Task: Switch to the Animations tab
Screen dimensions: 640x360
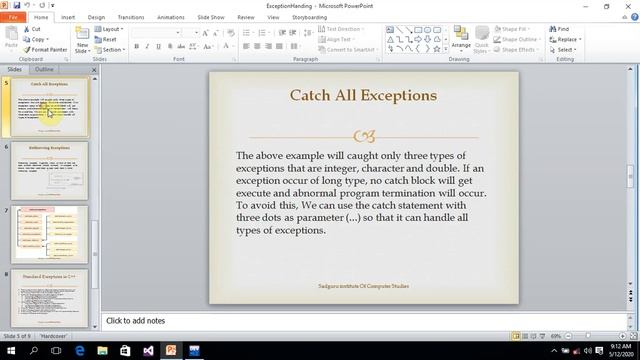Action: 171,17
